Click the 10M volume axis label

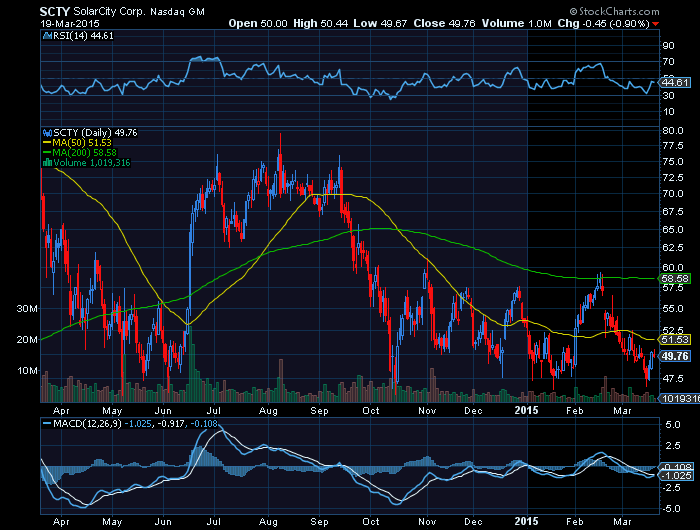(x=27, y=371)
